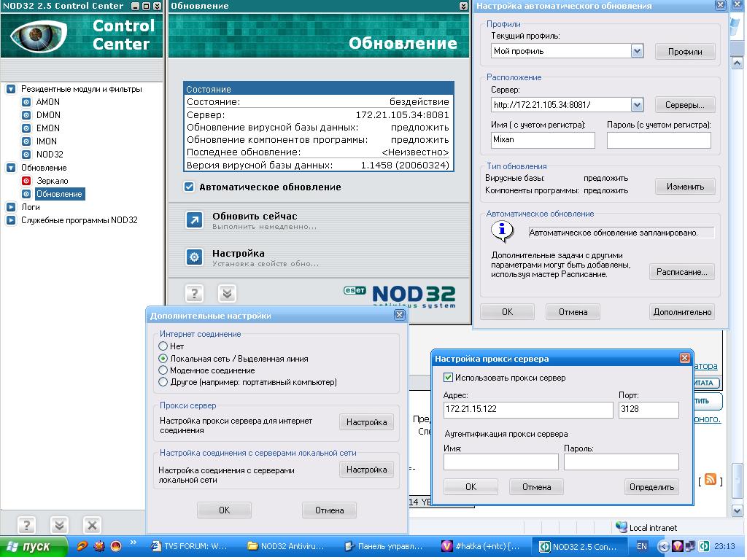This screenshot has height=560, width=747.
Task: Click the Обновить сейчас arrow icon
Action: 194,220
